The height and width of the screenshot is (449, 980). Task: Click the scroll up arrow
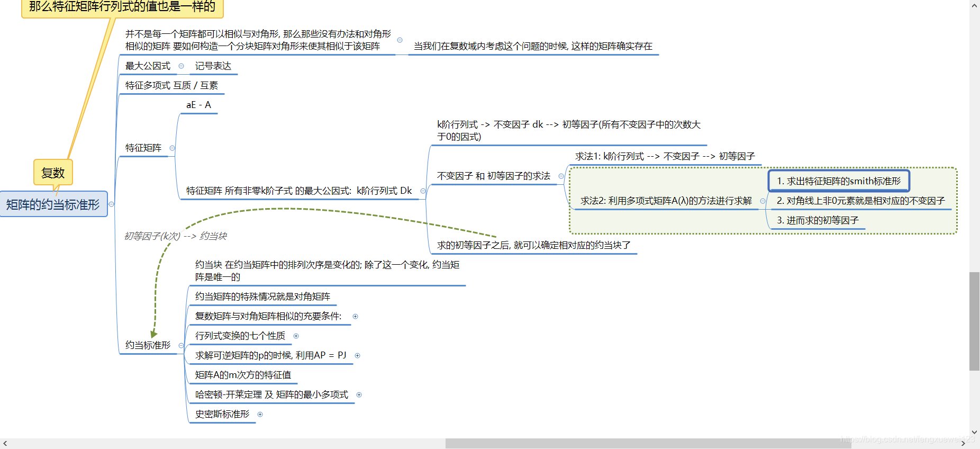(x=975, y=5)
